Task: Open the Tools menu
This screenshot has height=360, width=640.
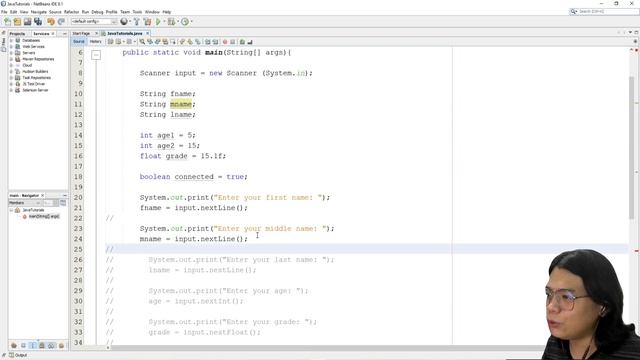Action: click(137, 12)
